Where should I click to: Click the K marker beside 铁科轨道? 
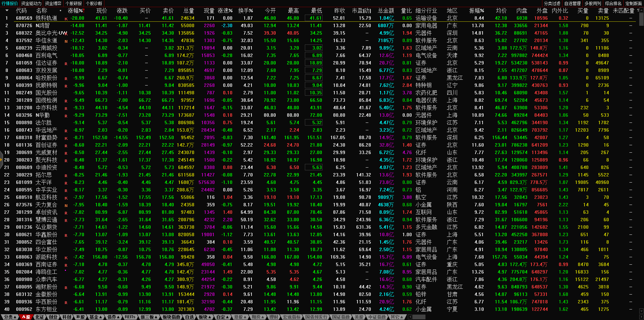coord(66,19)
